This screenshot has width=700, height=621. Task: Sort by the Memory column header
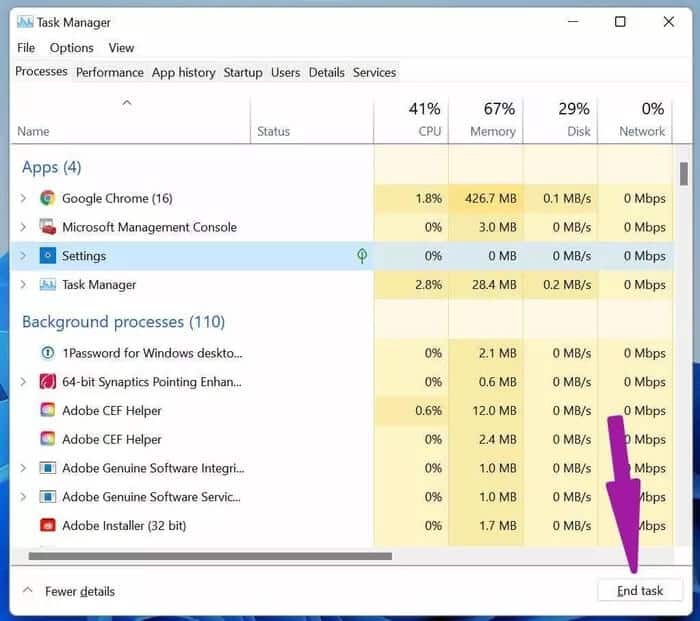point(485,121)
